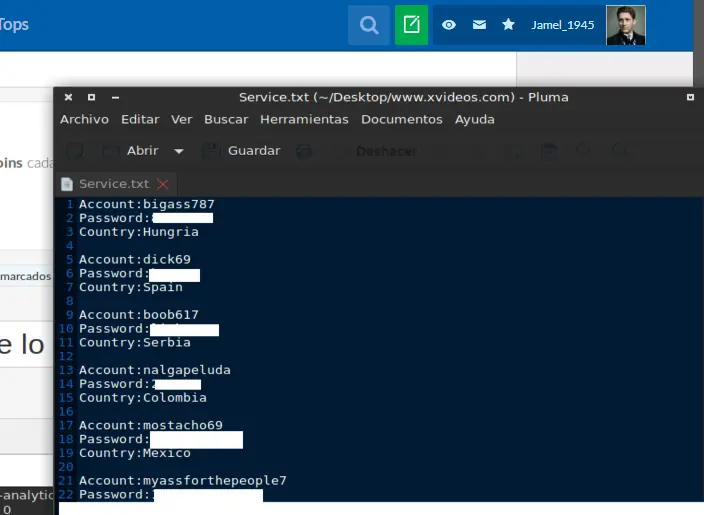Click the marcados text in background page

pos(26,276)
